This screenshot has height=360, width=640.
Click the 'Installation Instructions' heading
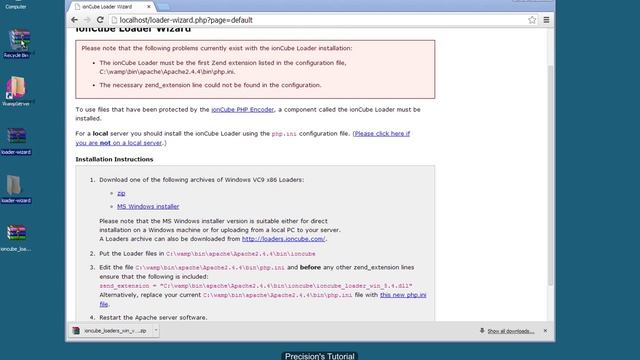(114, 159)
